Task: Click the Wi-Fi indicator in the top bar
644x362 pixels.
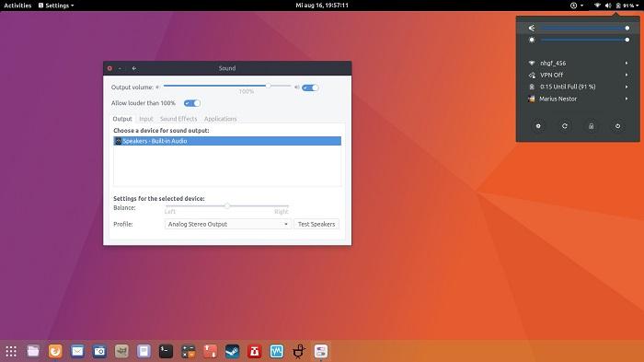Action: tap(597, 6)
